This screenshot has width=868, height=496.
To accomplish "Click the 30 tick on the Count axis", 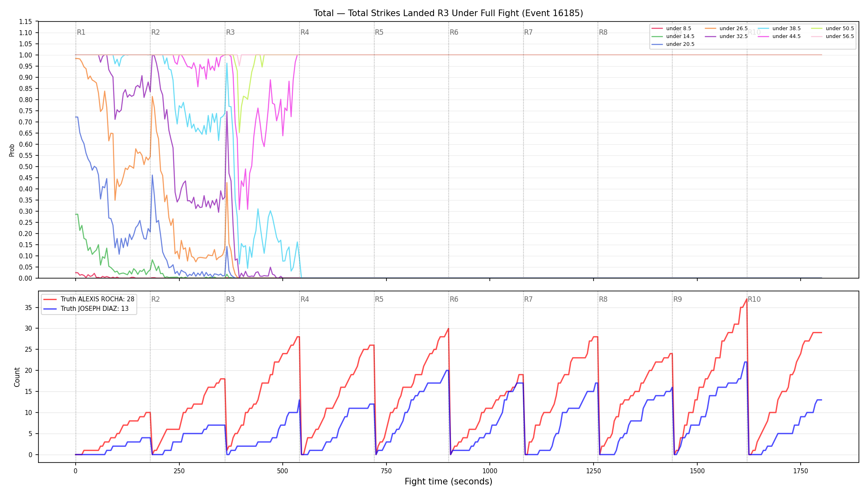I will (x=29, y=329).
